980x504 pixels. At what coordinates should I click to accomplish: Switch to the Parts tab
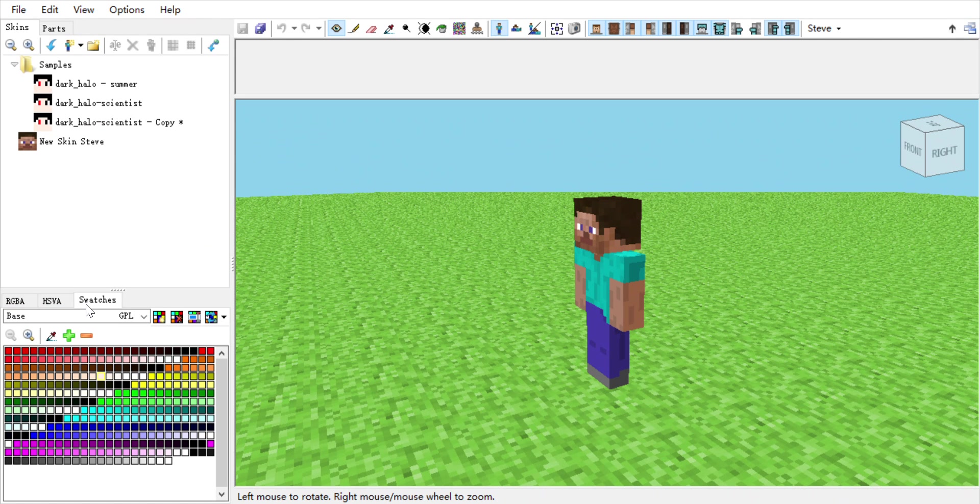point(54,29)
